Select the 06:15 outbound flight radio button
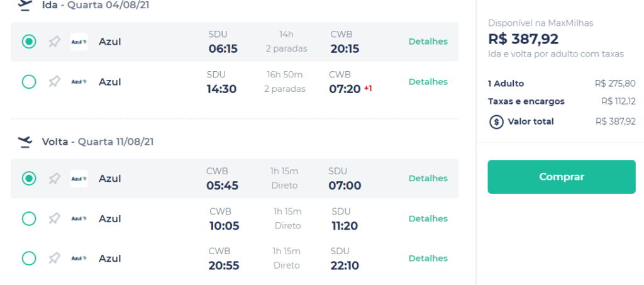644x285 pixels. (29, 42)
